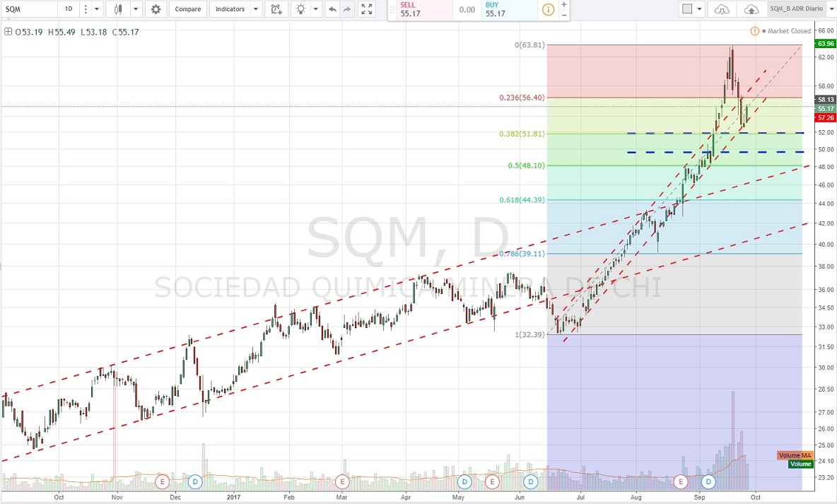
Task: Click the 0.00 spread value
Action: coord(467,10)
